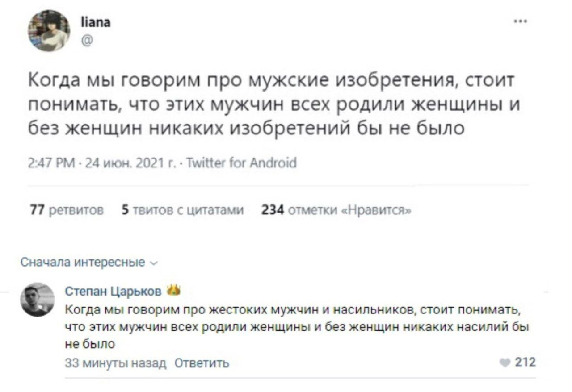Click liana's profile avatar
Screen dimensions: 572x392
pyautogui.click(x=49, y=31)
